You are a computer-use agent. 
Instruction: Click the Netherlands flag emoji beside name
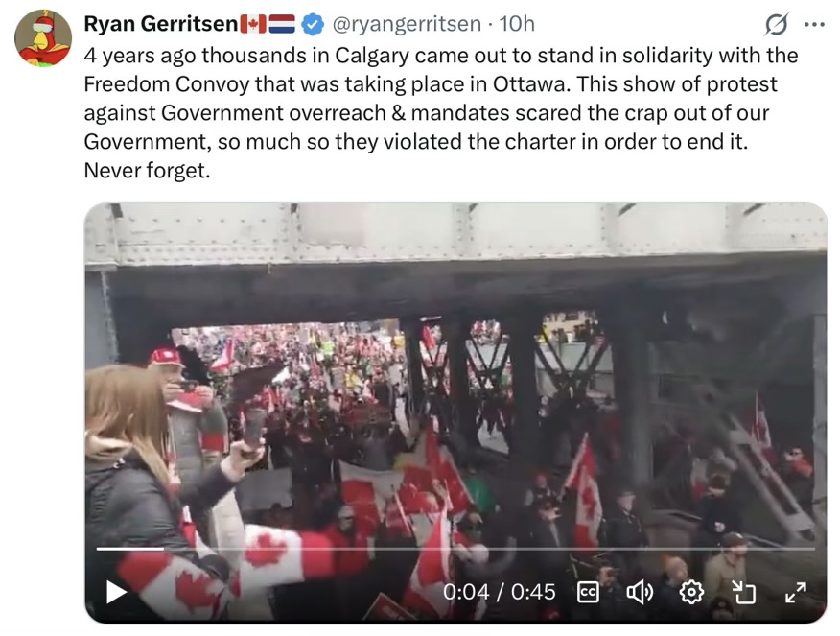(282, 24)
